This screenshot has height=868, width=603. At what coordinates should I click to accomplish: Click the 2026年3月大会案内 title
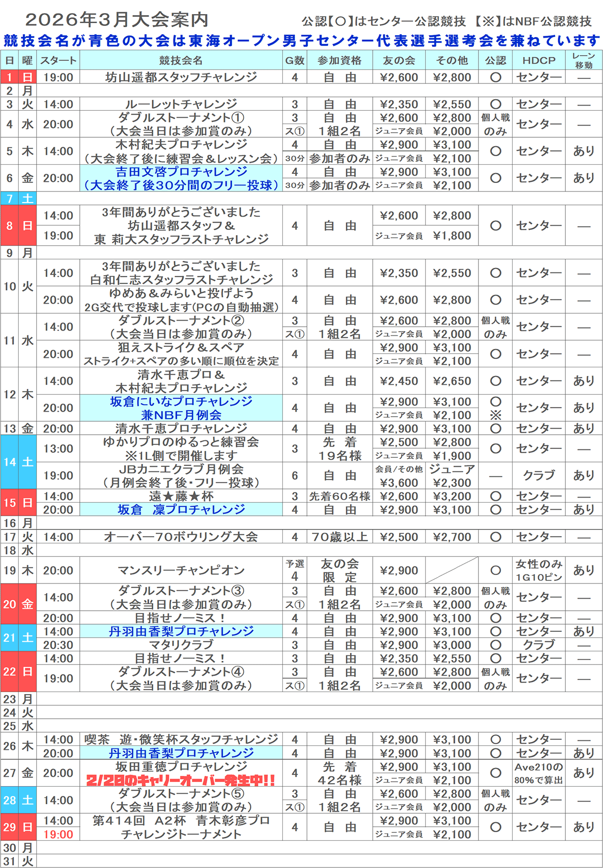[x=117, y=20]
